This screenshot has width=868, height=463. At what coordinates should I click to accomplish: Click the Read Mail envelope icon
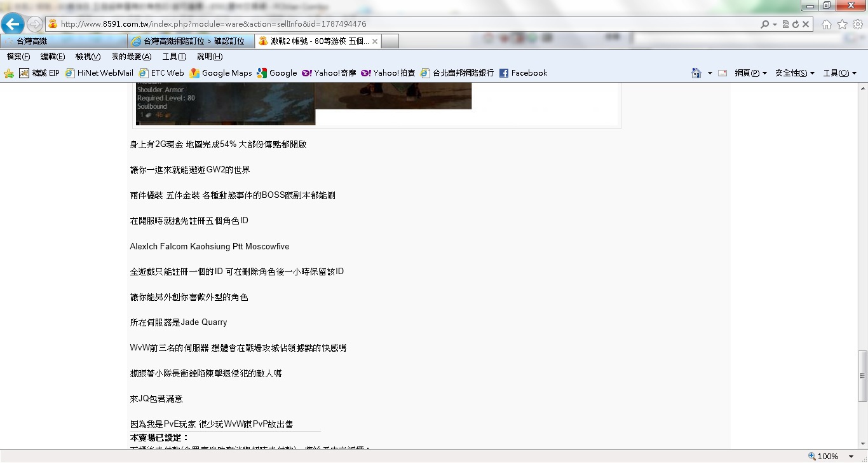(x=722, y=73)
